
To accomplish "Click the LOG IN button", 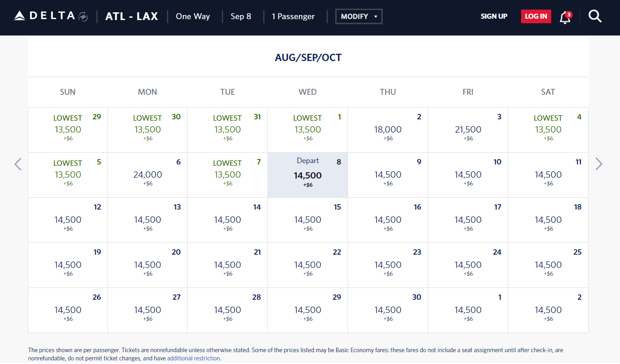I will pyautogui.click(x=536, y=16).
